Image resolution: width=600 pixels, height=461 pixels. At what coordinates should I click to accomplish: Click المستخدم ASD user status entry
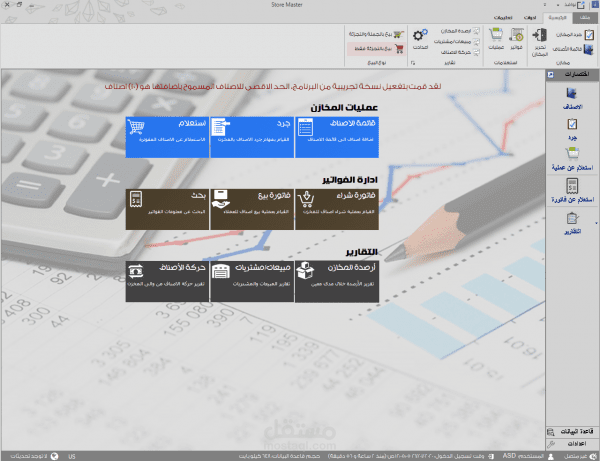point(528,456)
